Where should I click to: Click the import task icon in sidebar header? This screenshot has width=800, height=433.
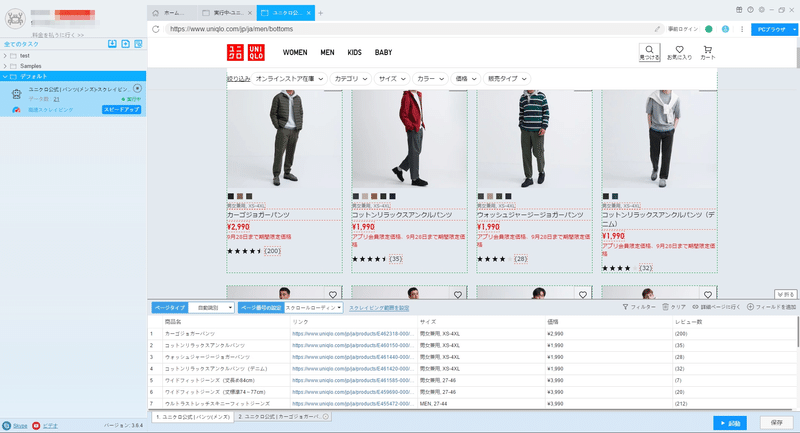[x=112, y=44]
